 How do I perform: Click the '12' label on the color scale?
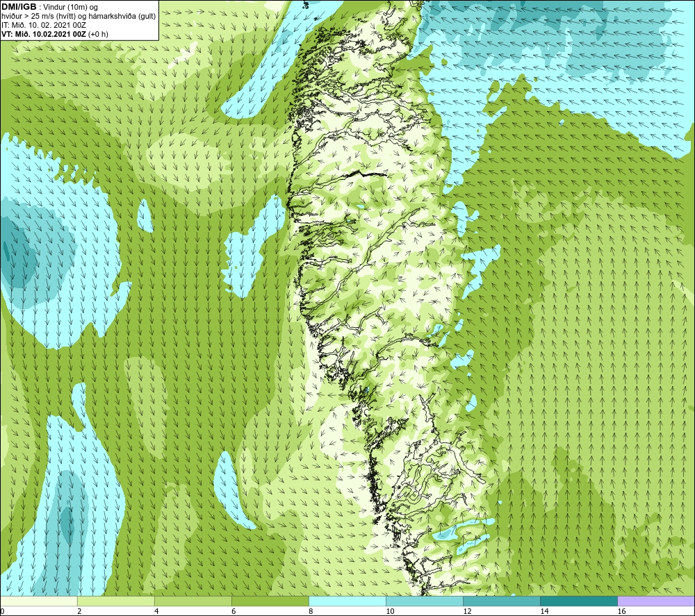[x=468, y=611]
